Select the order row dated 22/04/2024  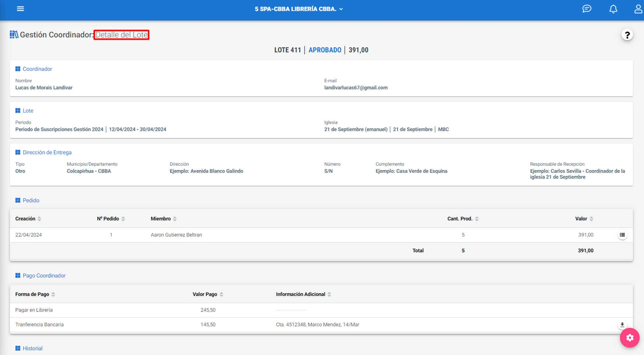click(321, 235)
